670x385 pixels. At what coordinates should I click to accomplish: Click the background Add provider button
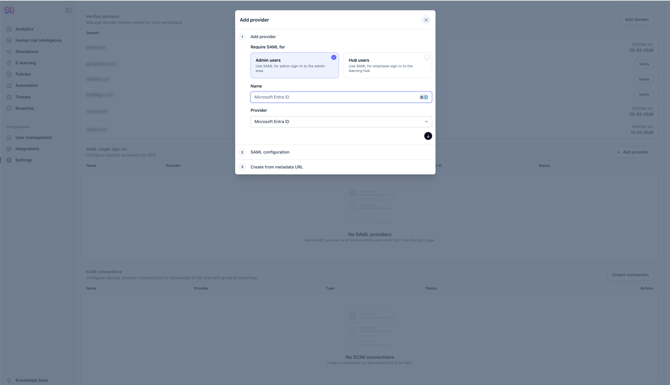point(632,152)
